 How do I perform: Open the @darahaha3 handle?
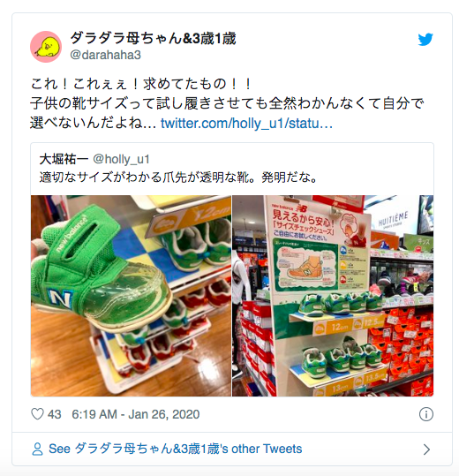coord(105,55)
